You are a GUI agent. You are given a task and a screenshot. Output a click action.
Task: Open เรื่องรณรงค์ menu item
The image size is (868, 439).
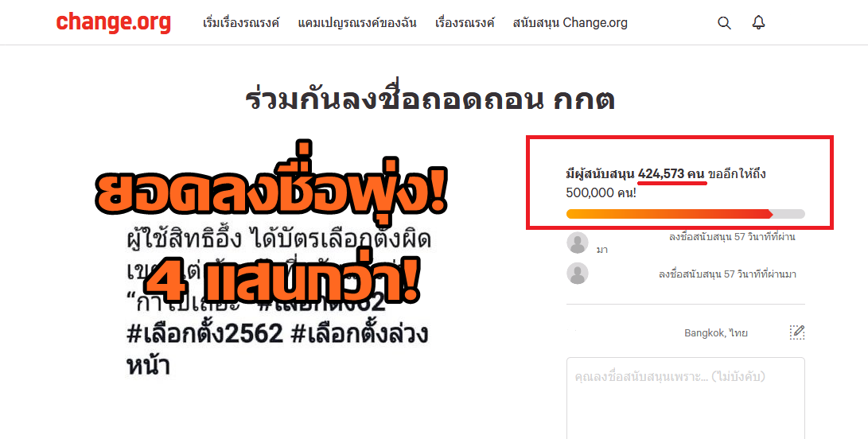coord(465,23)
